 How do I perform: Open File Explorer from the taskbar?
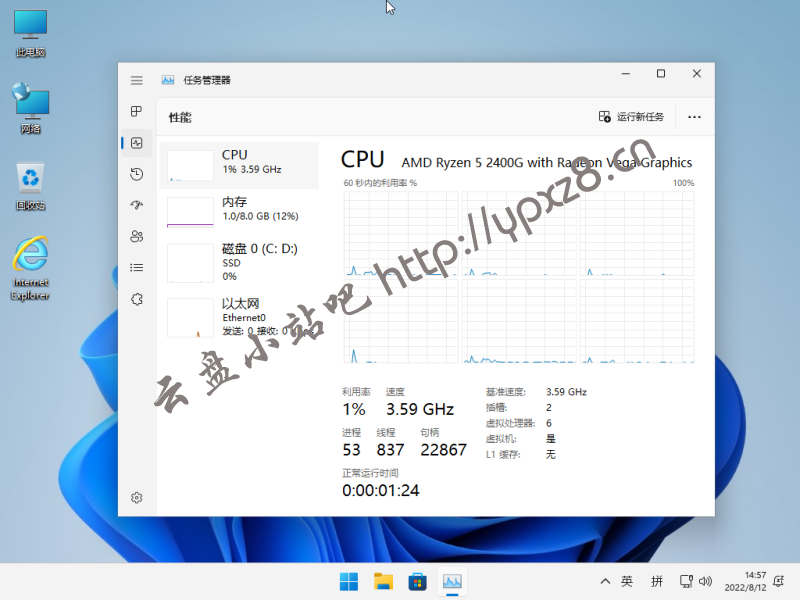coord(383,582)
